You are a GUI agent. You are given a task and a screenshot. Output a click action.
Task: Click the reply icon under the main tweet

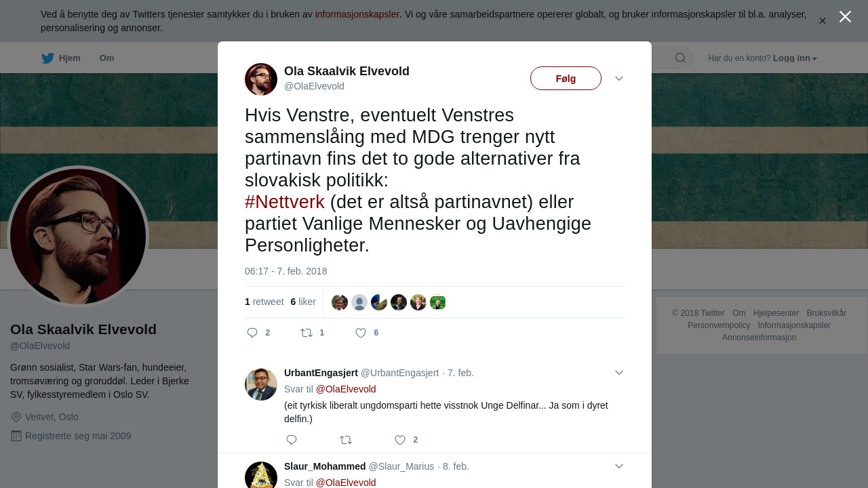[252, 333]
